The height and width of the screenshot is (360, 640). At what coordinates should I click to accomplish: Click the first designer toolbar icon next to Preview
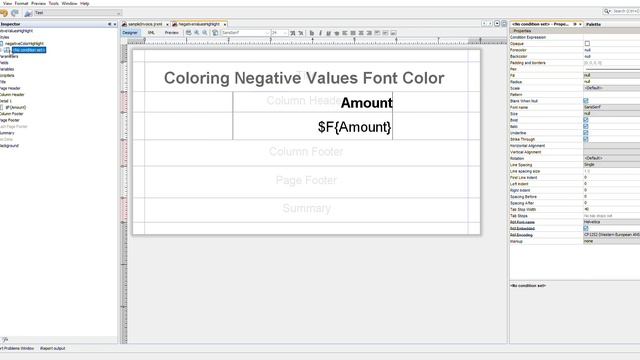click(189, 33)
